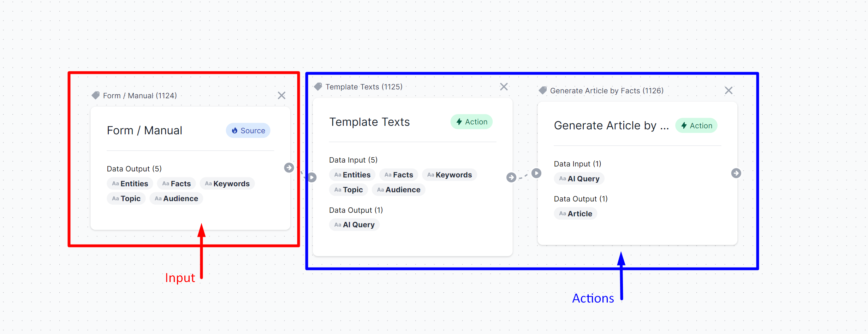The image size is (868, 334).
Task: Select the Article output chip
Action: pyautogui.click(x=575, y=214)
